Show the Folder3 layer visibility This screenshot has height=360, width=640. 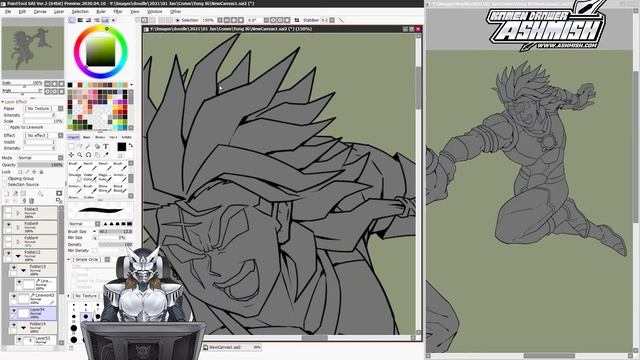coord(9,211)
